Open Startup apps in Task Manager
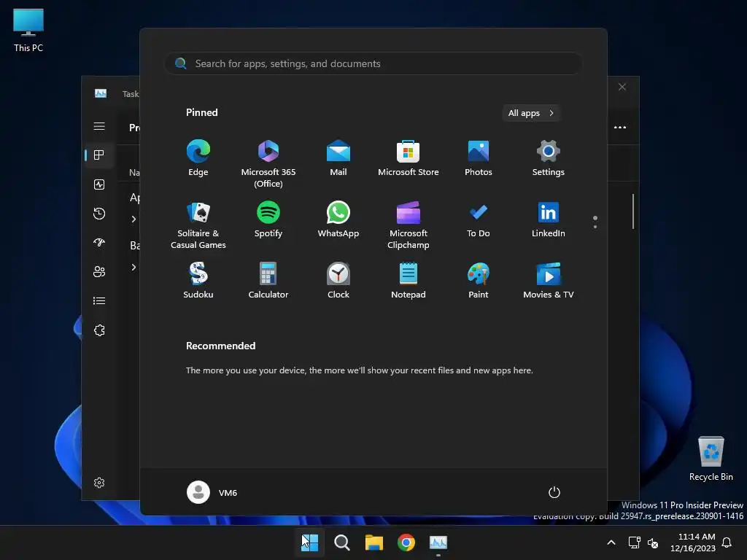This screenshot has width=747, height=560. pyautogui.click(x=99, y=242)
